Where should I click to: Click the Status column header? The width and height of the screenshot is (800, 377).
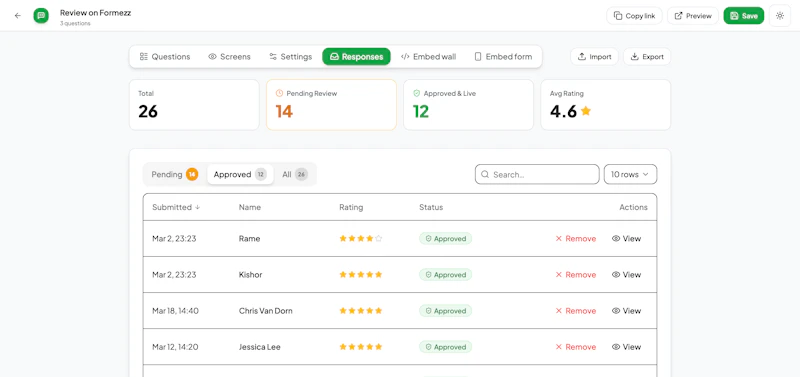click(431, 207)
